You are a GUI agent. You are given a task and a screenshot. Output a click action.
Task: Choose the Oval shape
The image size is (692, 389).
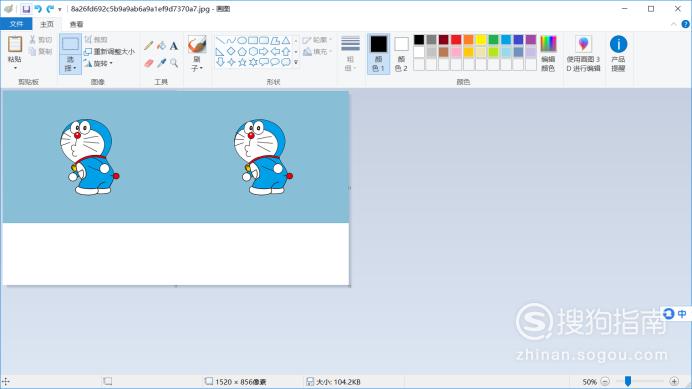pos(242,41)
